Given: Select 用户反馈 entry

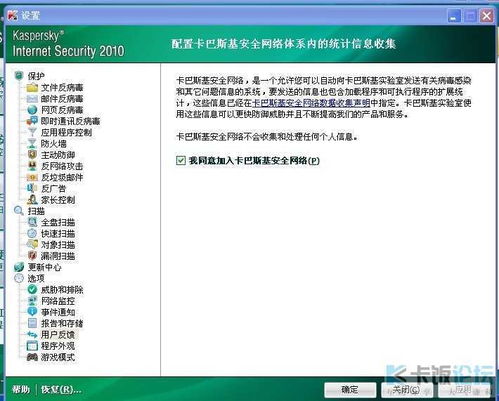Looking at the screenshot, I should [x=58, y=335].
